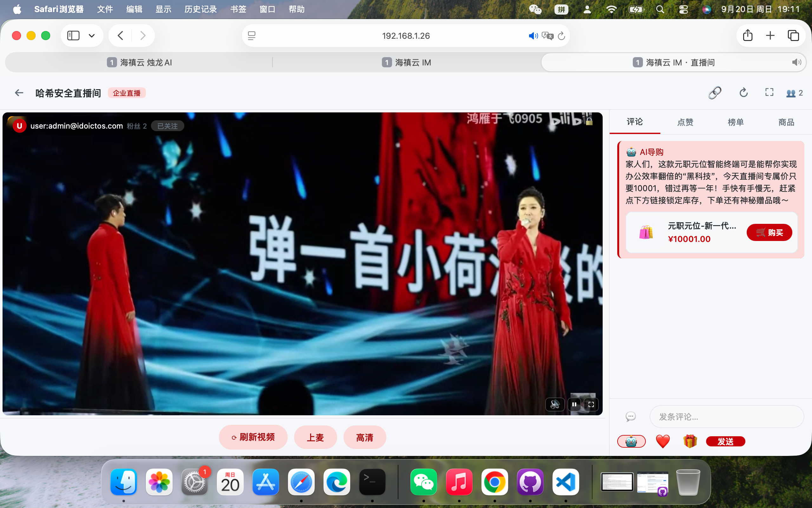Expand the sidebar tab group dropdown arrow
The width and height of the screenshot is (812, 508).
pyautogui.click(x=92, y=36)
